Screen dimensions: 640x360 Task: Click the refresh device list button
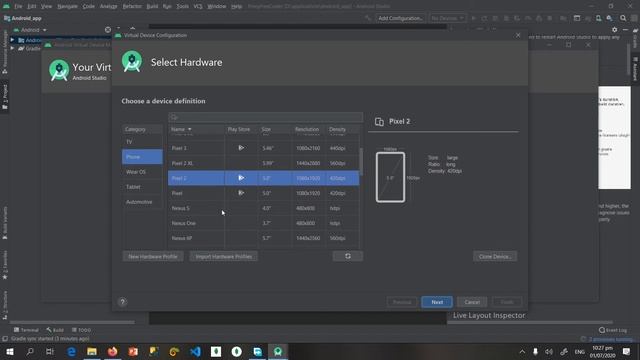[348, 256]
